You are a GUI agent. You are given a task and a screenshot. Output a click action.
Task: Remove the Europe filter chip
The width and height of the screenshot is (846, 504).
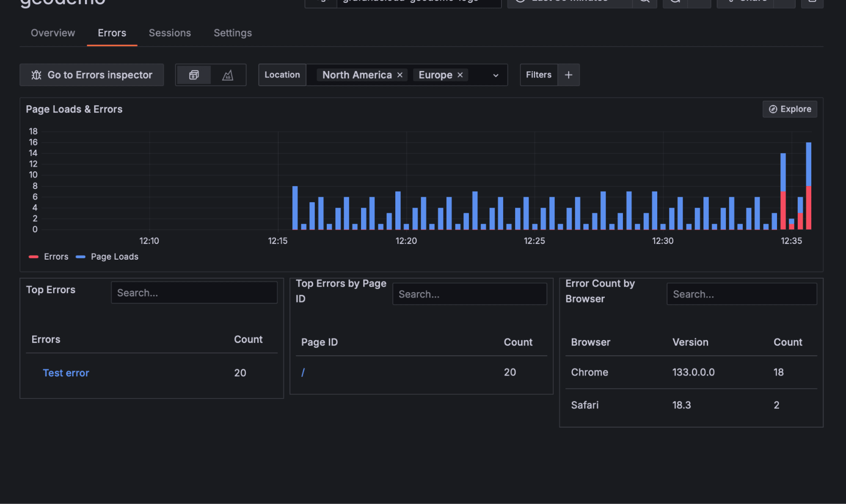pos(460,75)
